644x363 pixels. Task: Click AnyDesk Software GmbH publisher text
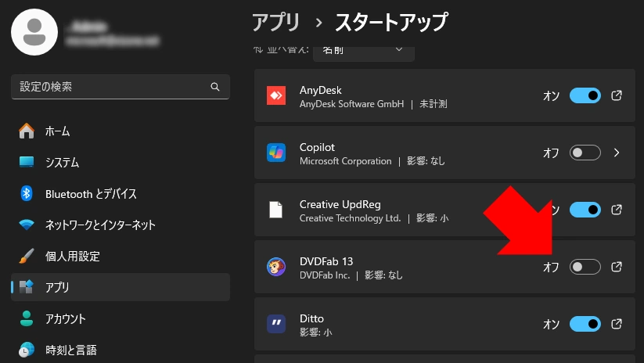(x=351, y=104)
